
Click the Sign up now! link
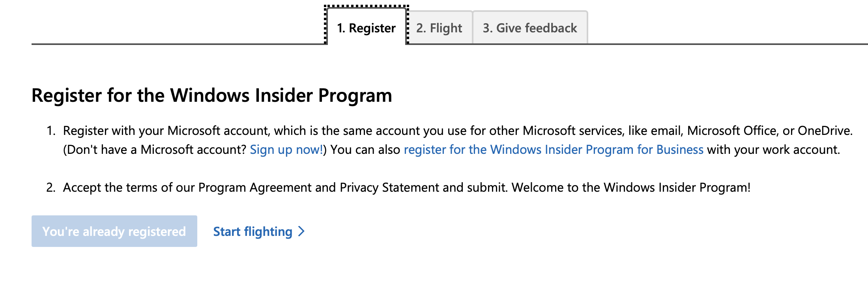pyautogui.click(x=286, y=150)
